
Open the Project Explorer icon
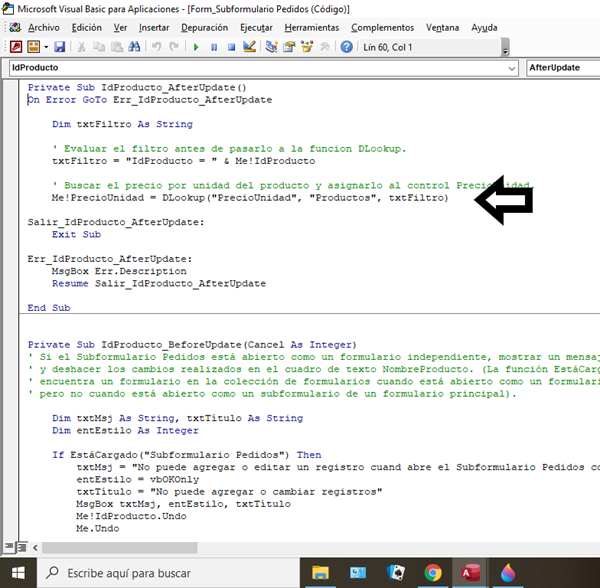pos(271,47)
